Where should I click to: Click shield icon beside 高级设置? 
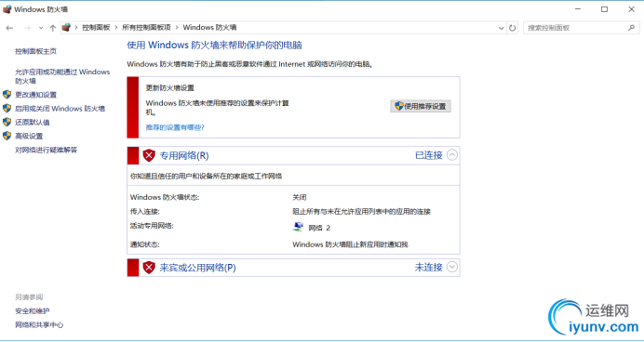pyautogui.click(x=7, y=136)
